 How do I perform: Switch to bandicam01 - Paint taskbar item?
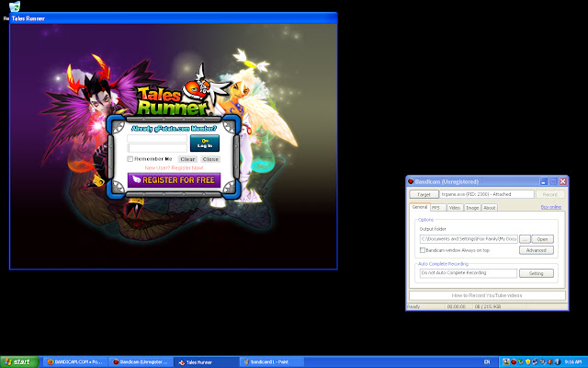tap(272, 362)
